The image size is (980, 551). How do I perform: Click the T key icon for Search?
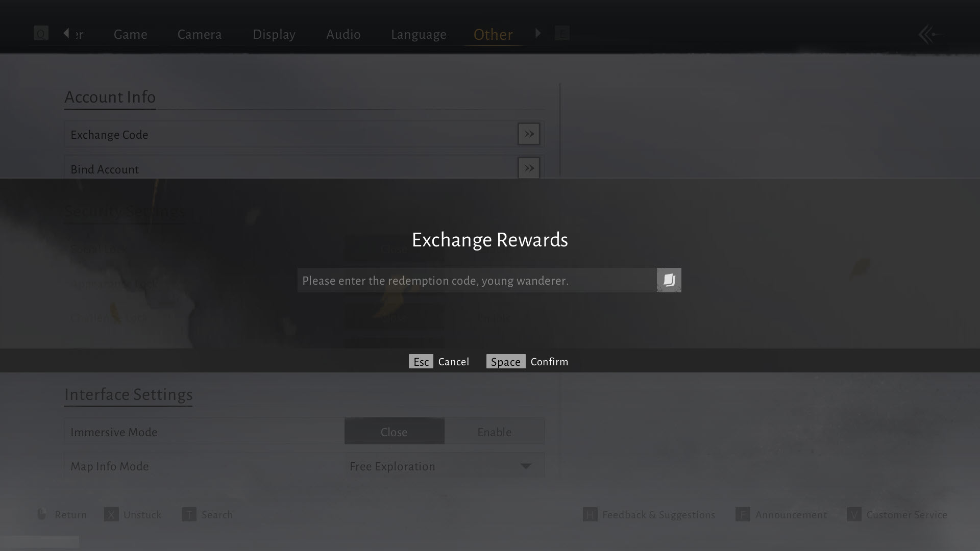pyautogui.click(x=189, y=514)
